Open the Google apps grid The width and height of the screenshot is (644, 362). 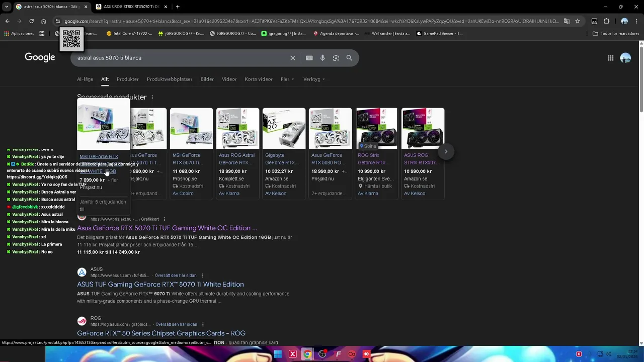point(610,58)
